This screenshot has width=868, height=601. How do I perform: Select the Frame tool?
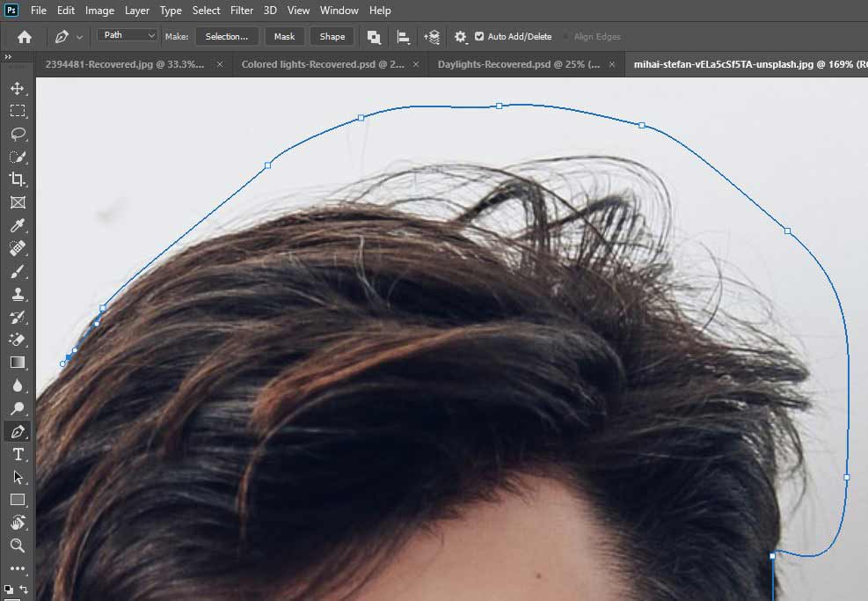pos(18,202)
